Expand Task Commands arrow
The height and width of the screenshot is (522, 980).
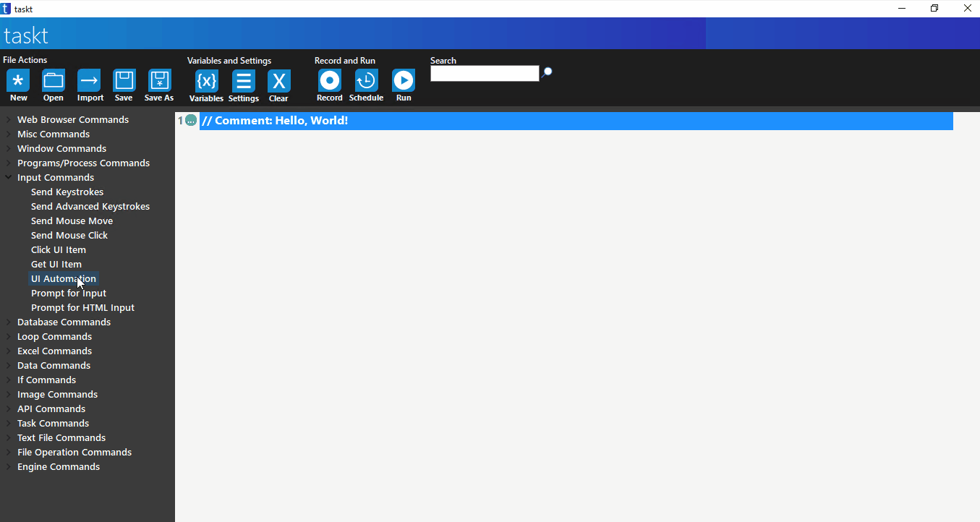pyautogui.click(x=8, y=423)
